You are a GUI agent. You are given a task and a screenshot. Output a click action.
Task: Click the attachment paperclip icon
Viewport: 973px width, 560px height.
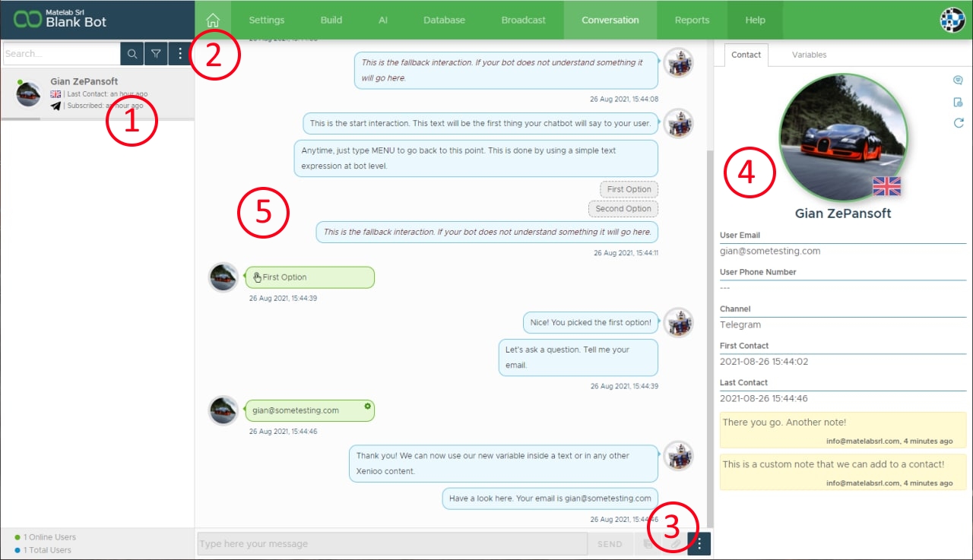[x=674, y=544]
